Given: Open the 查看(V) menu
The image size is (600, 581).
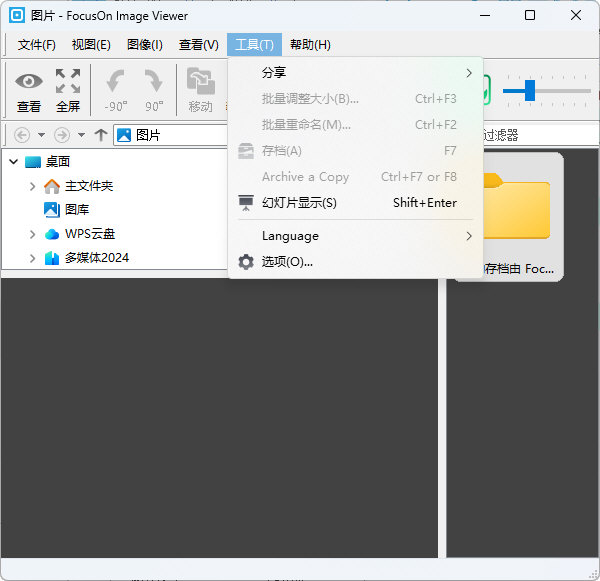Looking at the screenshot, I should pos(199,45).
